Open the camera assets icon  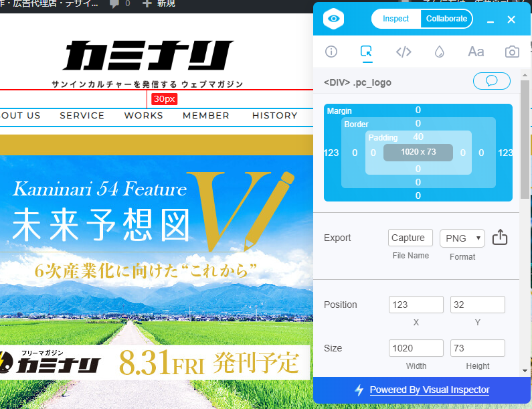click(x=512, y=52)
